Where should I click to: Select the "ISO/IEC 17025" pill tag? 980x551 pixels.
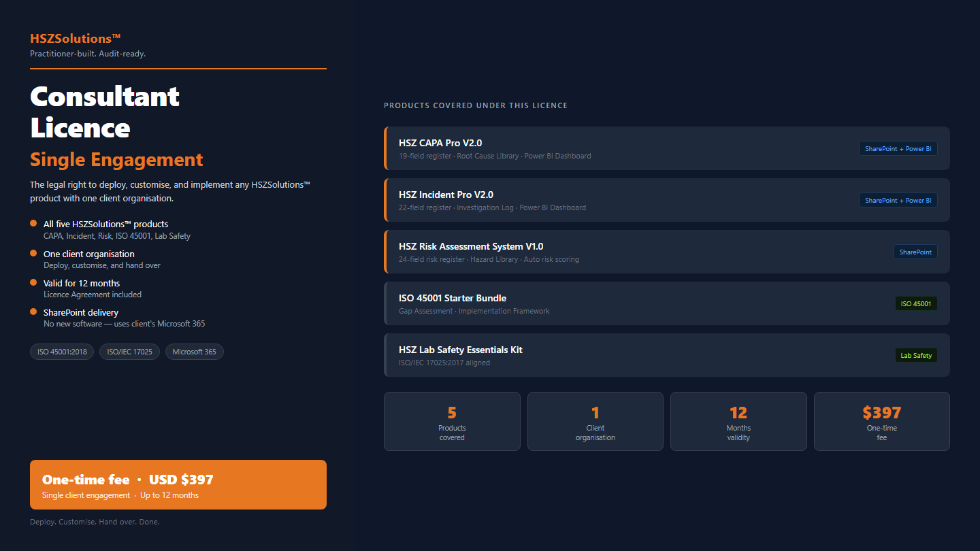(x=130, y=352)
